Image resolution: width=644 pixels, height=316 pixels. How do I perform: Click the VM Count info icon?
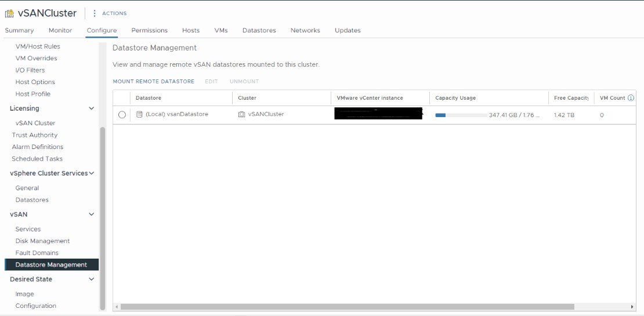(x=631, y=98)
